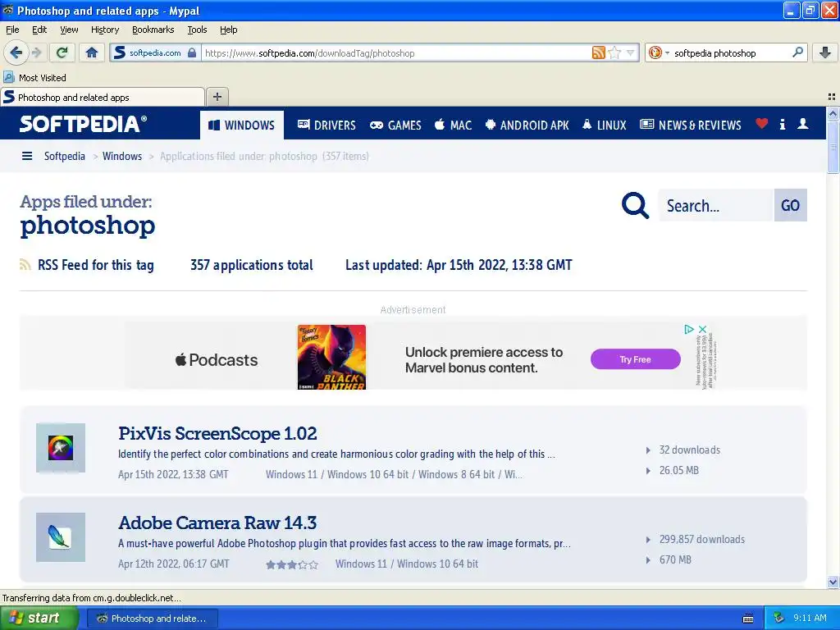Click the Softpedia breadcrumb link

coord(64,156)
